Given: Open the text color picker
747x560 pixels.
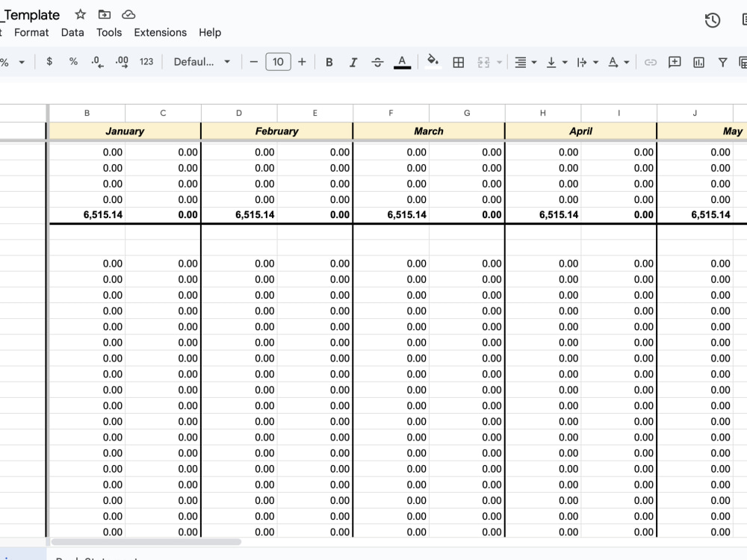Looking at the screenshot, I should (402, 62).
